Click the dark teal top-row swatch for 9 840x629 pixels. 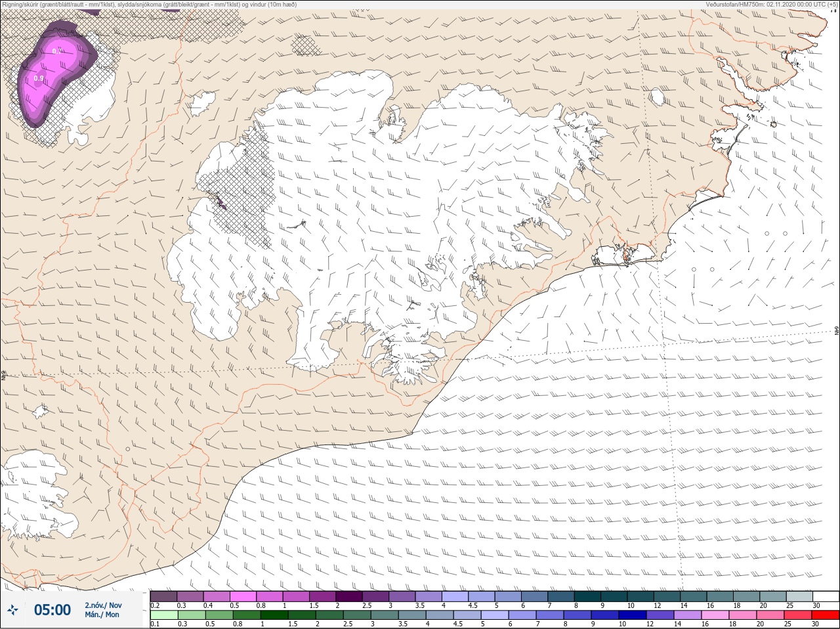click(x=614, y=596)
